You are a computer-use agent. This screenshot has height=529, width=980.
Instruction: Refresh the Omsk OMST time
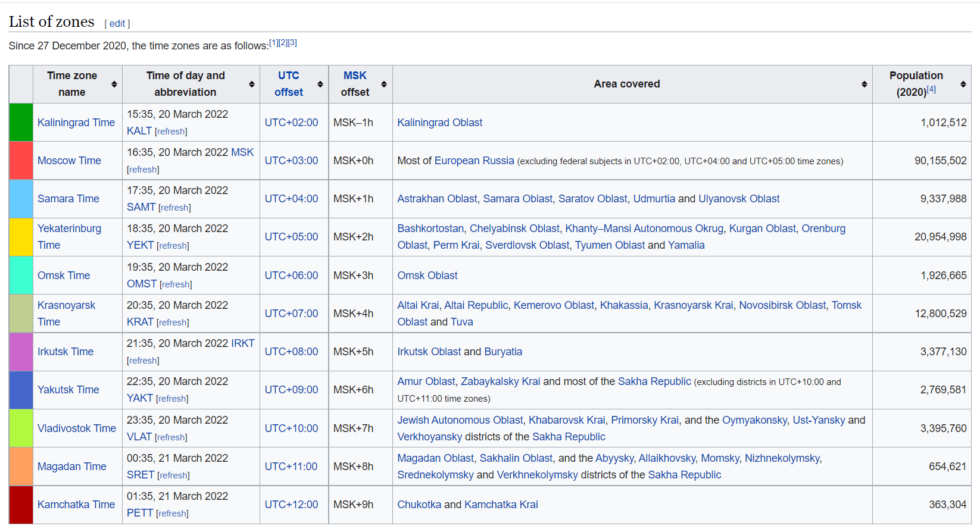[176, 284]
